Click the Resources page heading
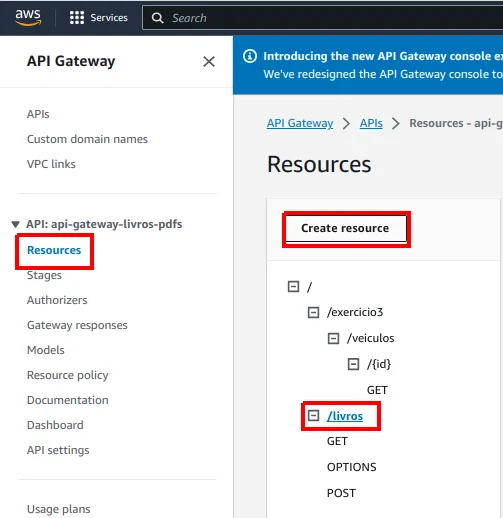This screenshot has width=503, height=518. [x=319, y=164]
